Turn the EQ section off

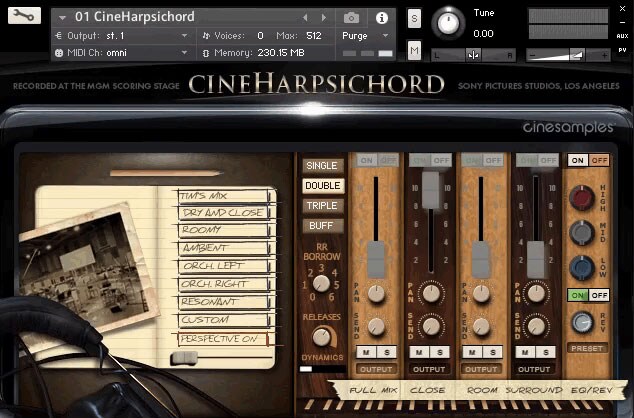(598, 160)
